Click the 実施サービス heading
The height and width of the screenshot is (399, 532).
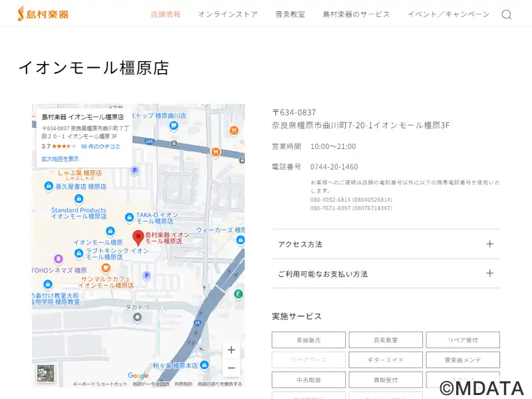coord(297,317)
